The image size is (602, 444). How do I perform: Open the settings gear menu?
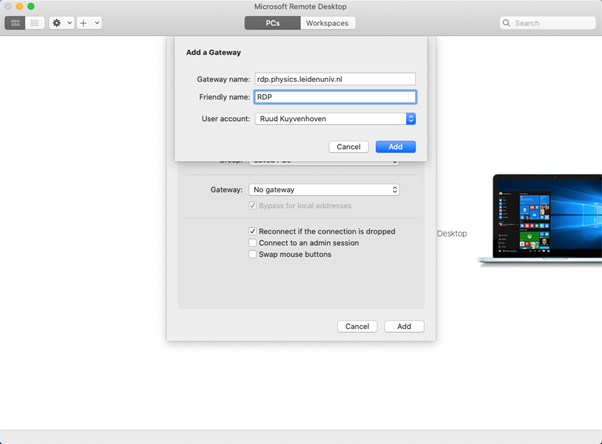pyautogui.click(x=57, y=23)
